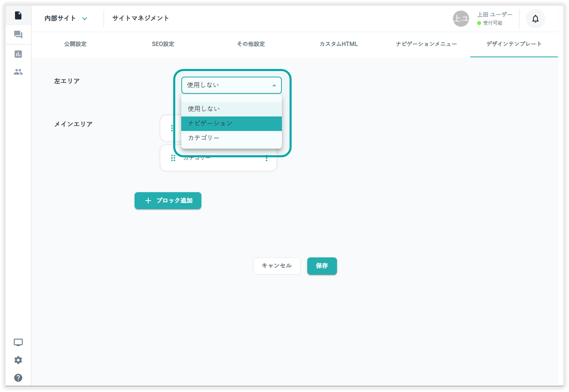569x392 pixels.
Task: Switch to the SEO設定 tab
Action: click(x=163, y=44)
